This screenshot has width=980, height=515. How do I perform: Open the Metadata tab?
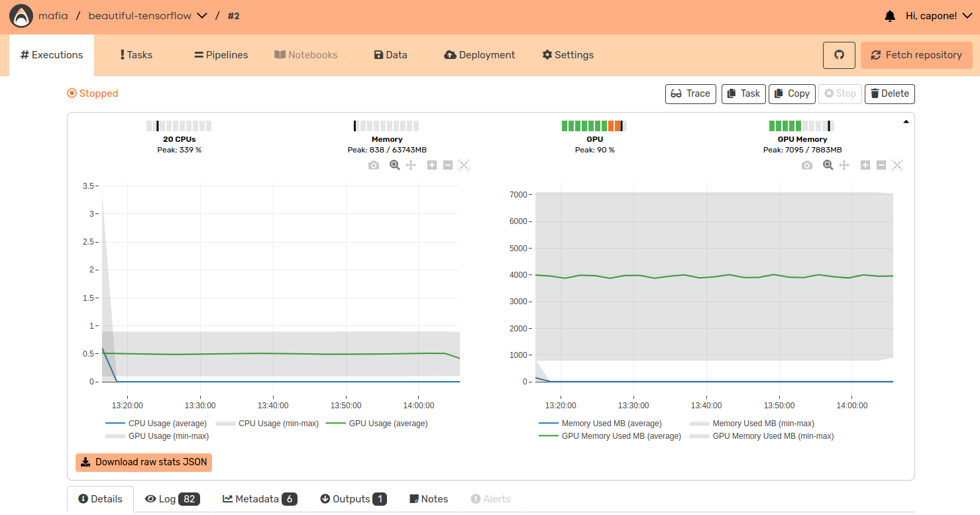coord(260,499)
